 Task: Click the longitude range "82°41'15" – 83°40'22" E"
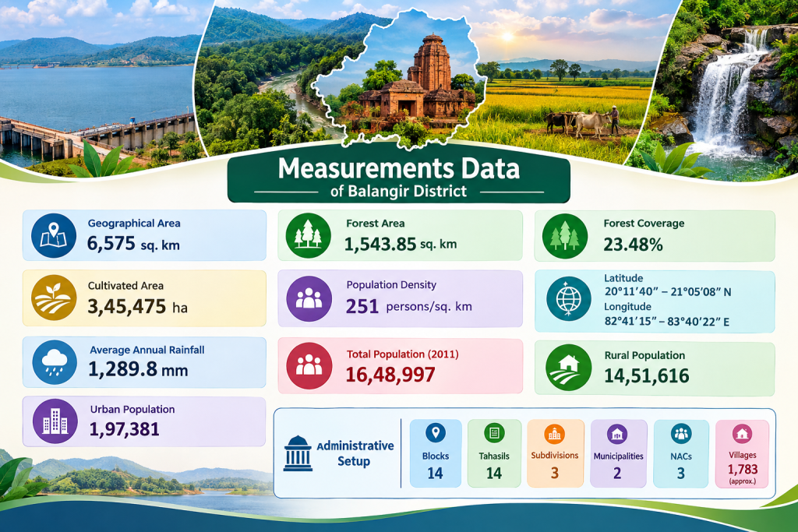667,322
